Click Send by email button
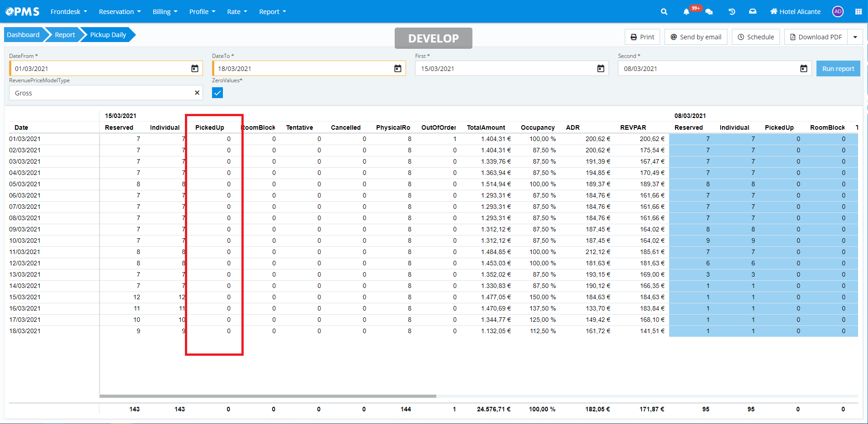Screen dimensions: 868x424 (x=696, y=37)
